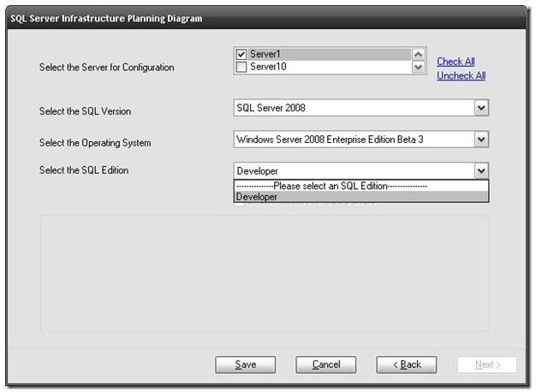Screen dimensions: 536x392
Task: Select 'Please select an SQL Edition' option
Action: (x=361, y=186)
